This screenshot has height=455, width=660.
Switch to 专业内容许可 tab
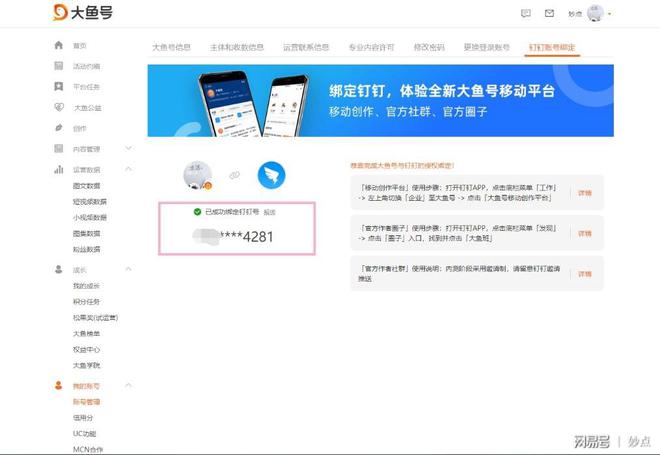[371, 47]
